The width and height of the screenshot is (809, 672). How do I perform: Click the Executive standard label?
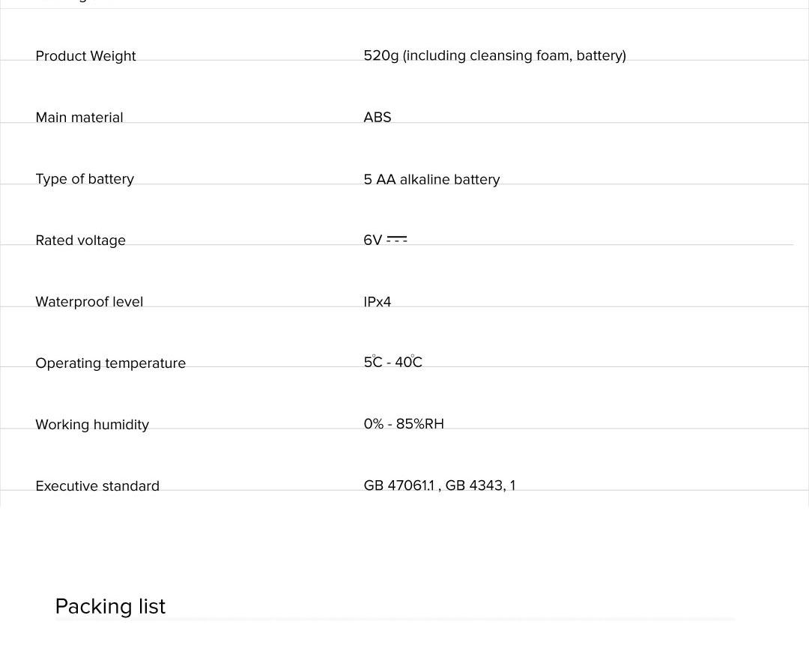tap(97, 486)
